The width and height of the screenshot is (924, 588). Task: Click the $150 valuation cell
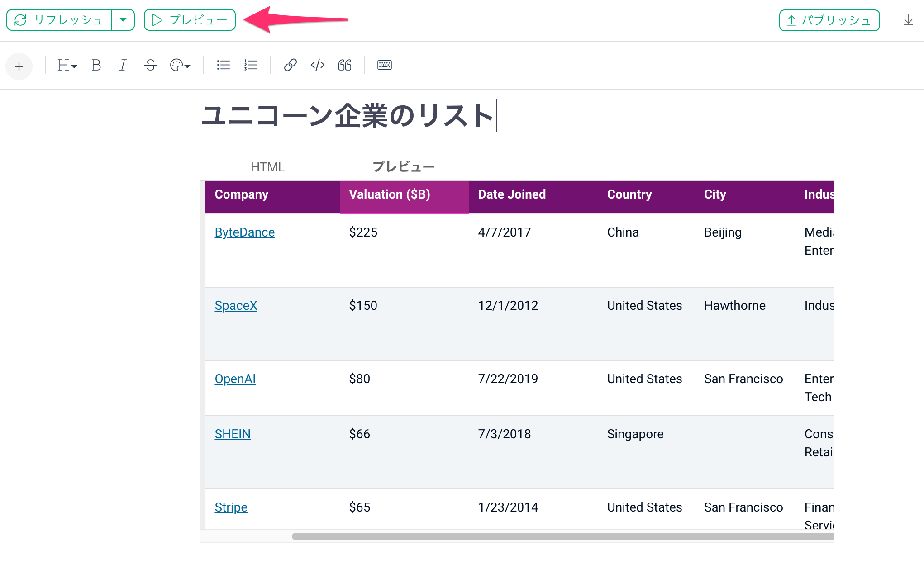(x=363, y=306)
